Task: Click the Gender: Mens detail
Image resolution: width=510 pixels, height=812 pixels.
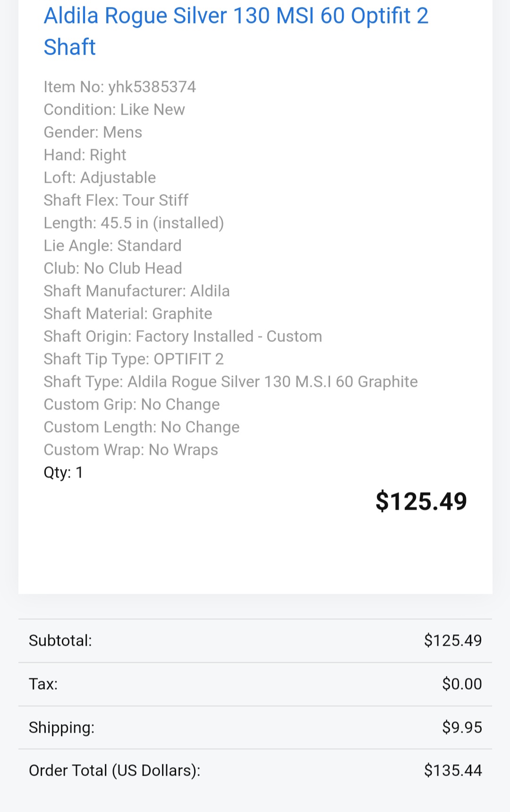Action: (93, 132)
